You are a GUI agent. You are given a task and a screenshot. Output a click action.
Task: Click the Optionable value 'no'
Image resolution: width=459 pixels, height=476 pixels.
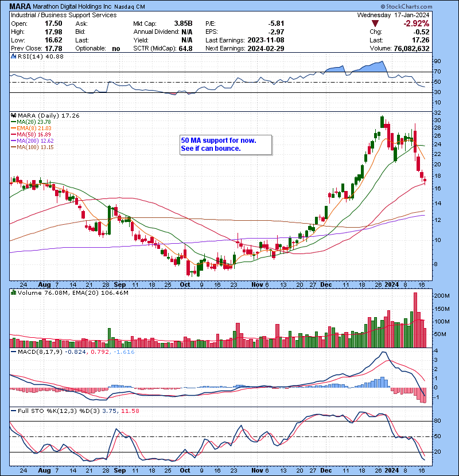pos(116,49)
